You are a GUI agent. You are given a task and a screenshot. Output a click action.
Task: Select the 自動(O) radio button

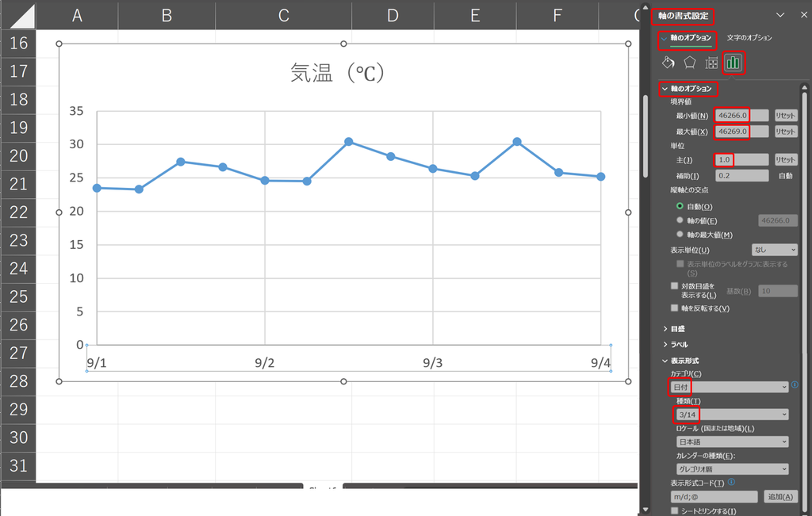(680, 206)
